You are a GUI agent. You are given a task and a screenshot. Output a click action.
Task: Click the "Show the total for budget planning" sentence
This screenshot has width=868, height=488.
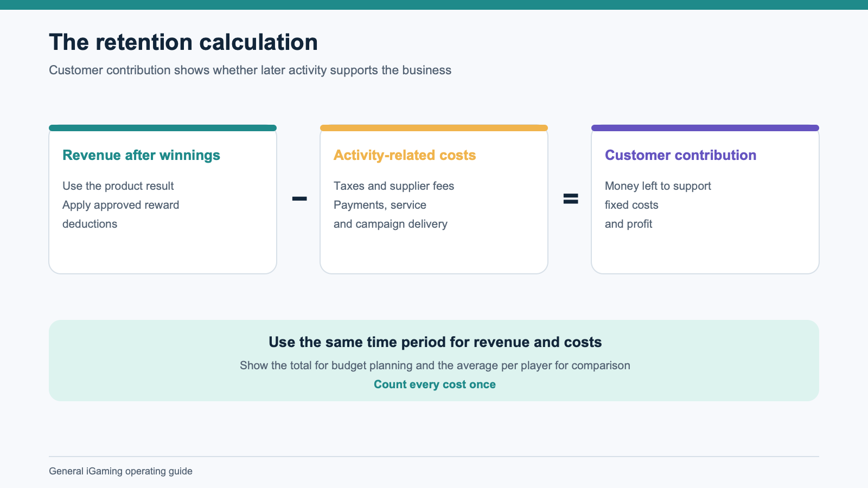(435, 365)
